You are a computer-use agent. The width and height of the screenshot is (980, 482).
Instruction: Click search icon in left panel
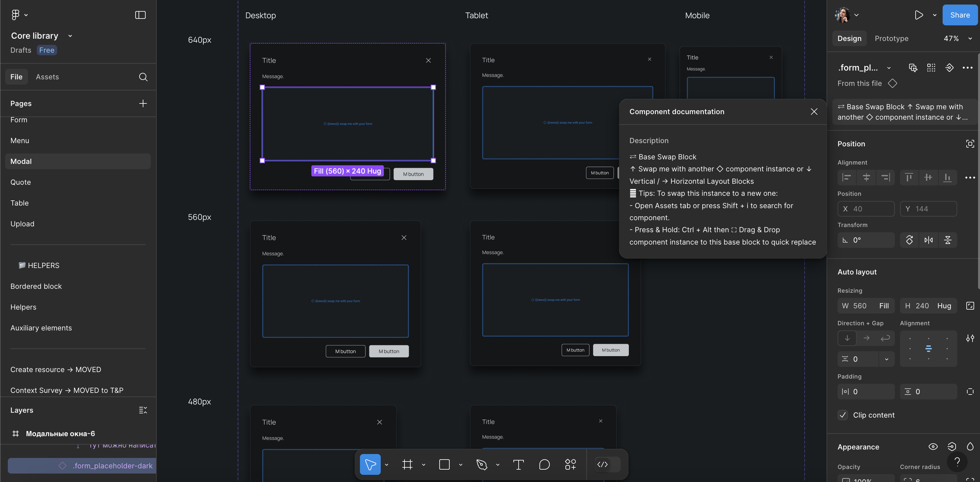(143, 77)
